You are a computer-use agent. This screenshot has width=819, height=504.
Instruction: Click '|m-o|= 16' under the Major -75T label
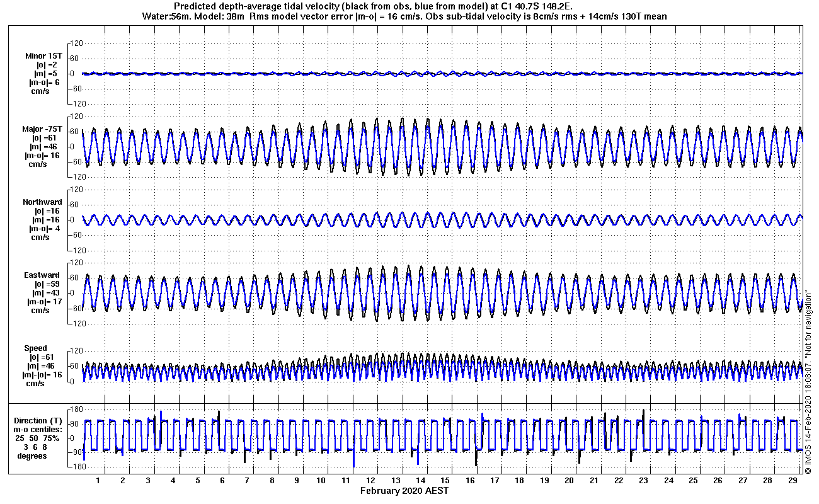coord(42,156)
